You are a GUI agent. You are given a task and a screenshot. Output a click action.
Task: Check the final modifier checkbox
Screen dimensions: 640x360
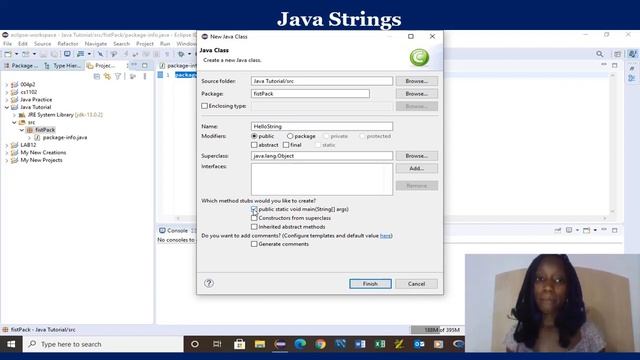[286, 145]
